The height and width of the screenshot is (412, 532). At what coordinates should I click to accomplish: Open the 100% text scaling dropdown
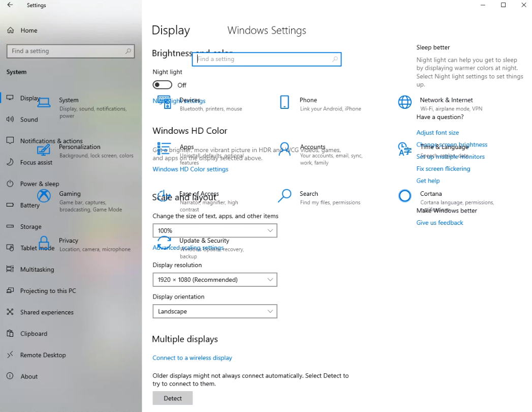[215, 230]
